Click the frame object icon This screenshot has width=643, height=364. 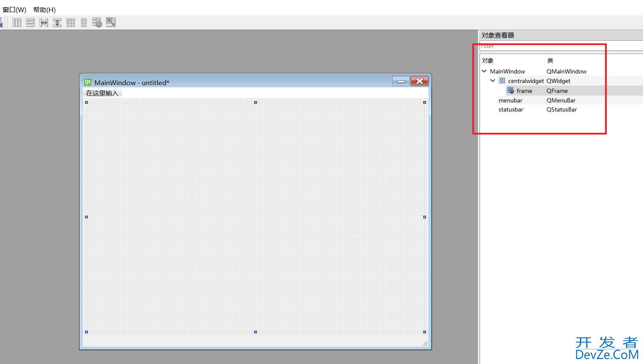pyautogui.click(x=511, y=90)
